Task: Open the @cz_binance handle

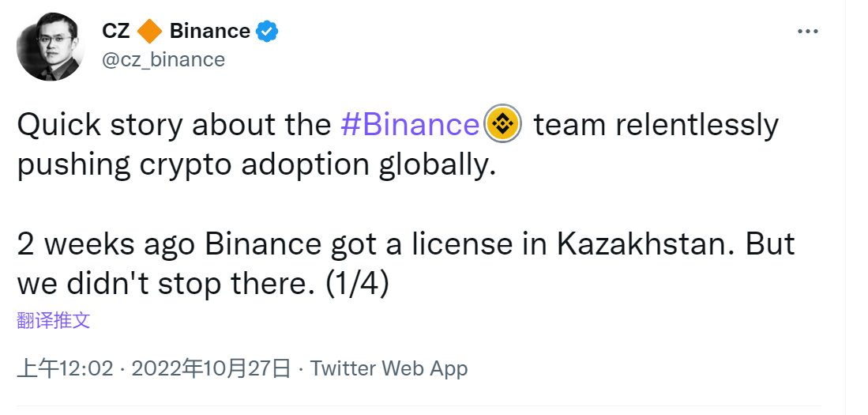Action: pyautogui.click(x=163, y=59)
